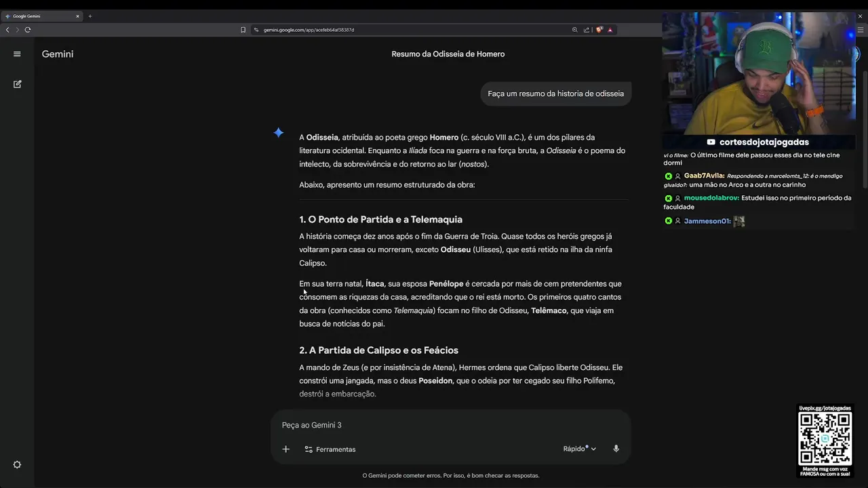
Task: Click the livepix QR code in the corner
Action: click(825, 439)
